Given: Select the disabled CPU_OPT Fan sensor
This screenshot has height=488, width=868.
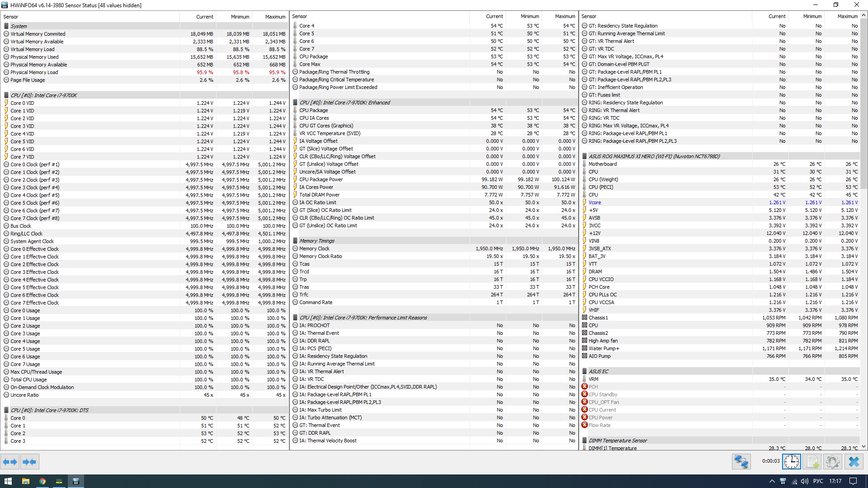Looking at the screenshot, I should (604, 402).
